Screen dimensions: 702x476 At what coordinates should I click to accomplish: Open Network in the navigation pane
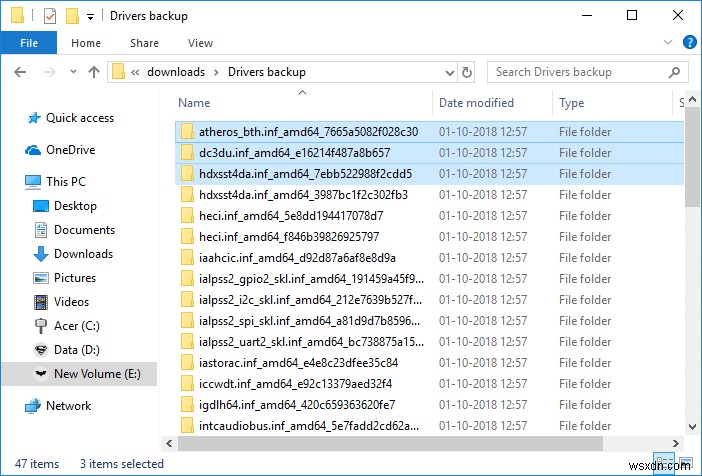pos(58,406)
